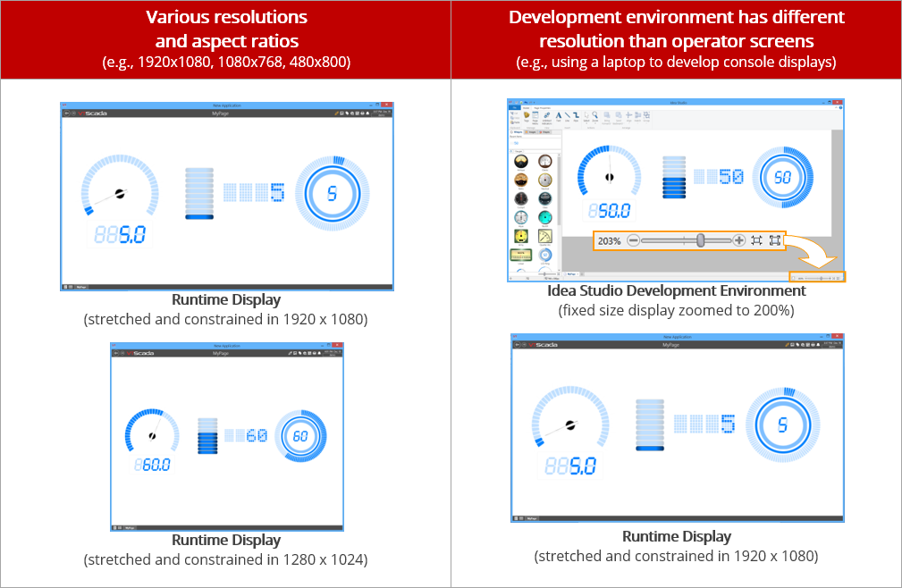Screen dimensions: 902x588
Task: Activate the Zoom tool in Actions group
Action: 595,116
